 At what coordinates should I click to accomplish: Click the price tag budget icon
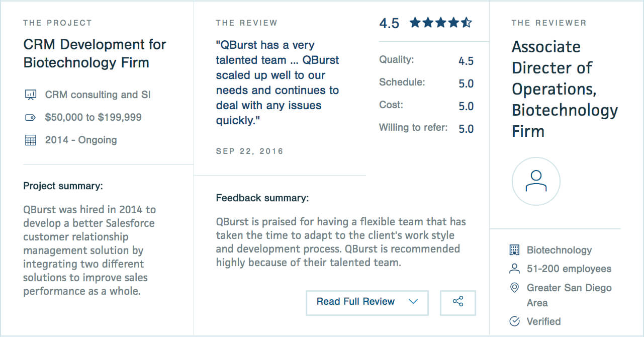click(31, 118)
